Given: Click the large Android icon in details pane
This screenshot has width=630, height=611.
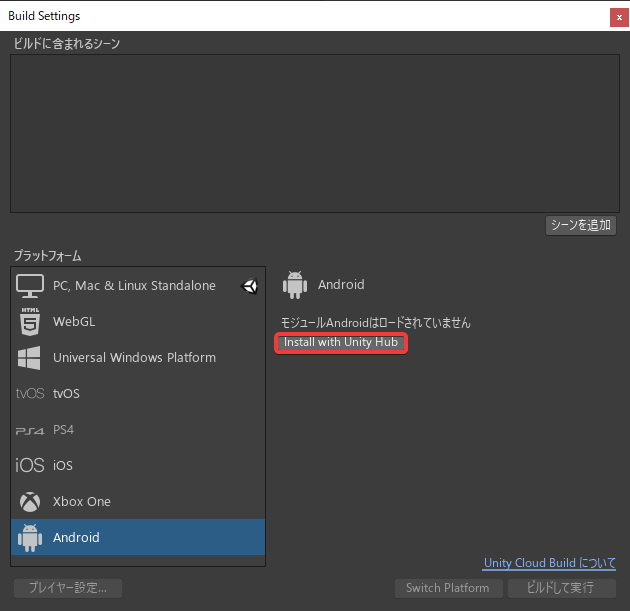Looking at the screenshot, I should click(x=295, y=285).
